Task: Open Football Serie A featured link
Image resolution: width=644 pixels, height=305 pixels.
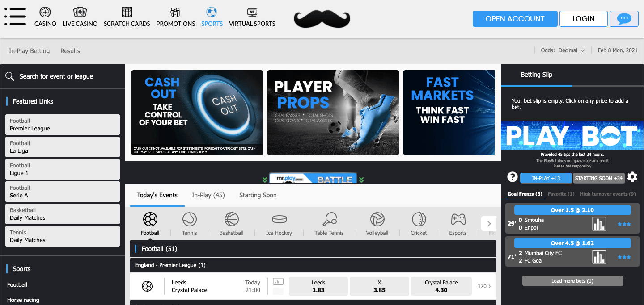Action: pyautogui.click(x=63, y=192)
